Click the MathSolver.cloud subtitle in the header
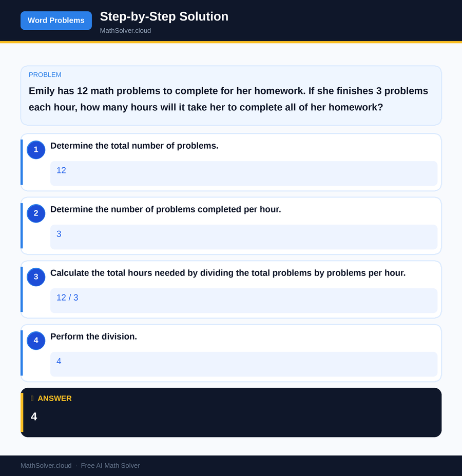 (x=125, y=31)
